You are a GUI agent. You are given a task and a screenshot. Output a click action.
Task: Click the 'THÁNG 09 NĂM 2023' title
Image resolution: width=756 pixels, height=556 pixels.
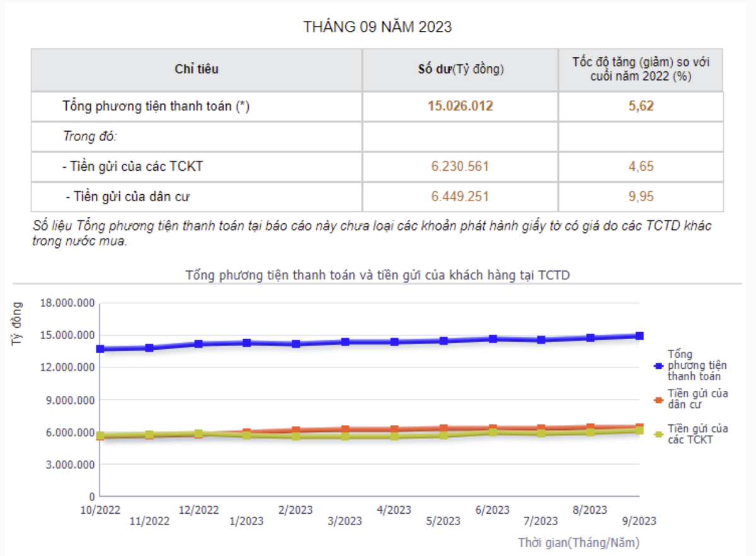[377, 27]
